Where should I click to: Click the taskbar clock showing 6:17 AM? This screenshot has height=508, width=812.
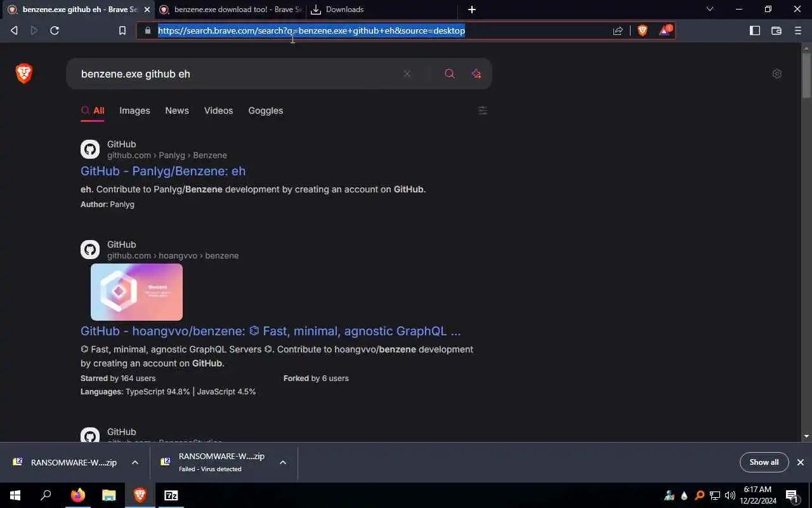tap(759, 495)
